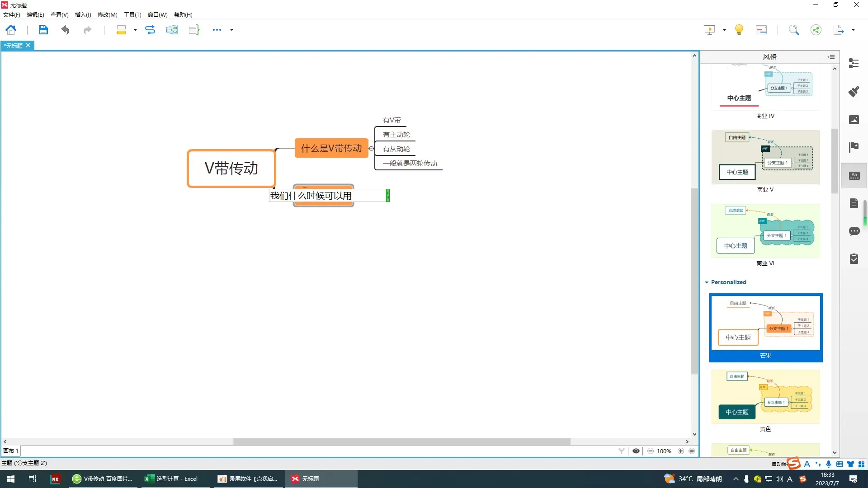
Task: Insert a relationship line from toolbar
Action: 150,30
